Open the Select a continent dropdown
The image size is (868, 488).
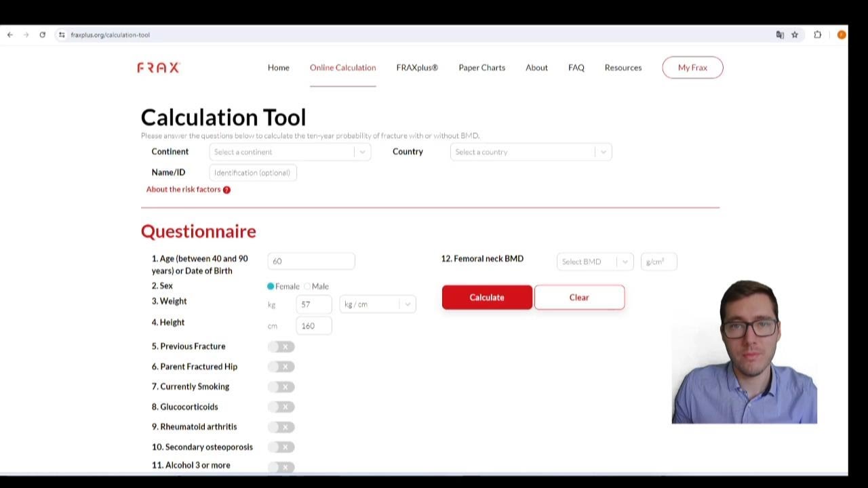click(290, 152)
